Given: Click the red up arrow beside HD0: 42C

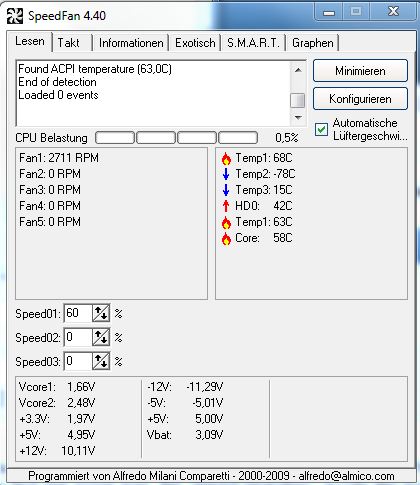Looking at the screenshot, I should click(x=226, y=206).
